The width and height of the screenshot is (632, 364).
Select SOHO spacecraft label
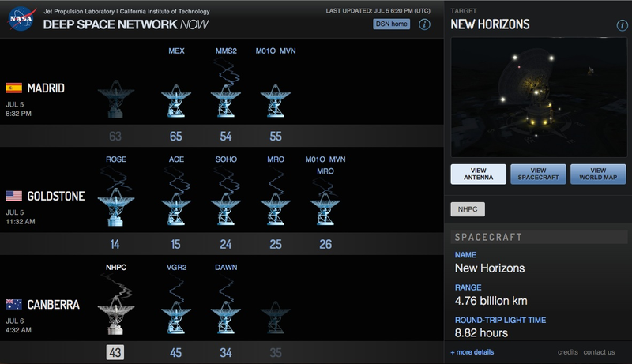[226, 159]
